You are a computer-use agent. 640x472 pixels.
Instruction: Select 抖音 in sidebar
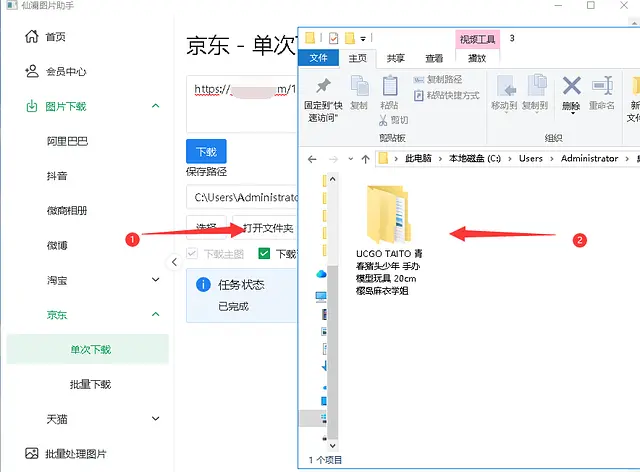(x=57, y=176)
